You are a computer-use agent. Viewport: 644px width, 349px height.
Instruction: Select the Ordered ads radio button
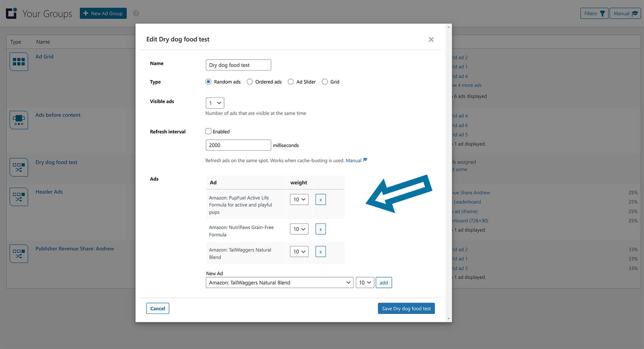tap(250, 82)
